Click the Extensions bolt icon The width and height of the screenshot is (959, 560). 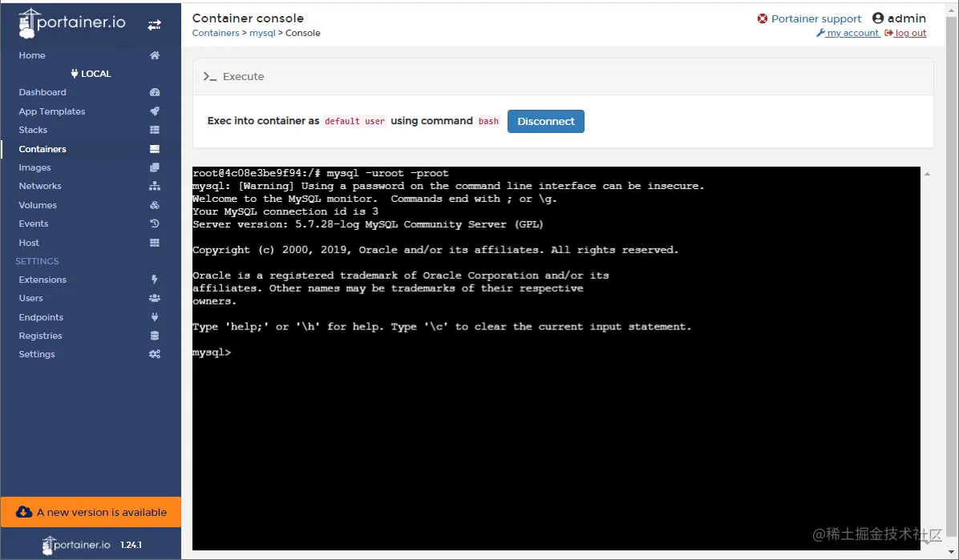(155, 280)
